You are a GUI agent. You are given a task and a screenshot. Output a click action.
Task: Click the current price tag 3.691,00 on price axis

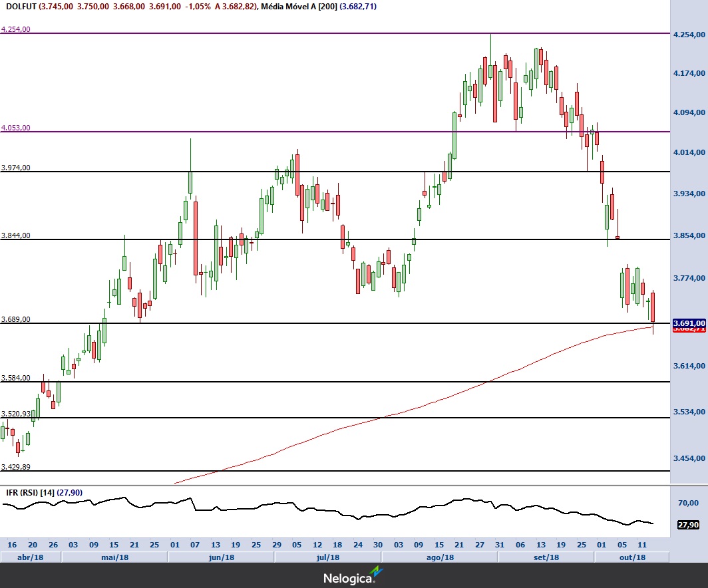tap(689, 323)
